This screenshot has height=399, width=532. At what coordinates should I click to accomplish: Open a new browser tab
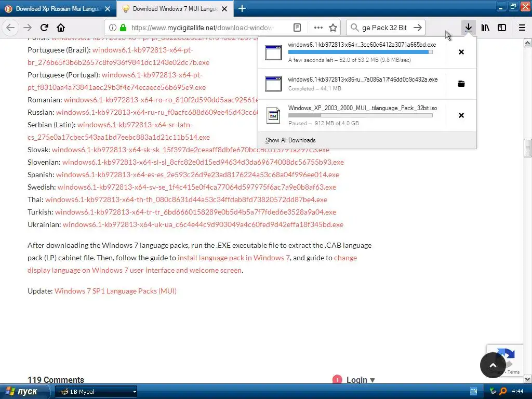(242, 8)
